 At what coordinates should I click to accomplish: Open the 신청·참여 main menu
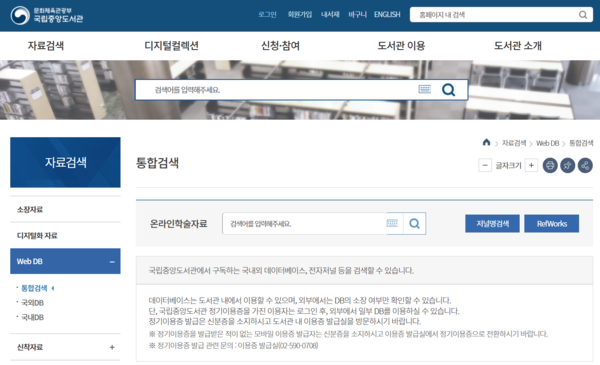coord(280,46)
